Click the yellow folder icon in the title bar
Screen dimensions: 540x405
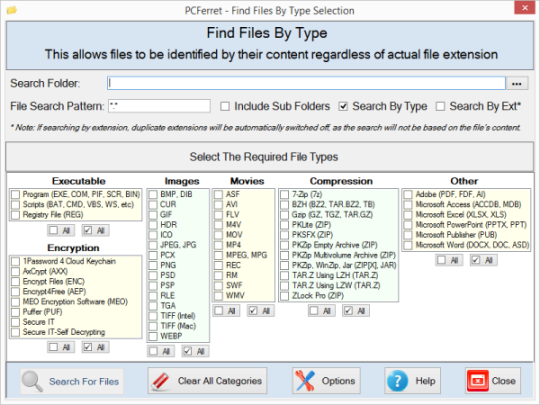(x=11, y=10)
